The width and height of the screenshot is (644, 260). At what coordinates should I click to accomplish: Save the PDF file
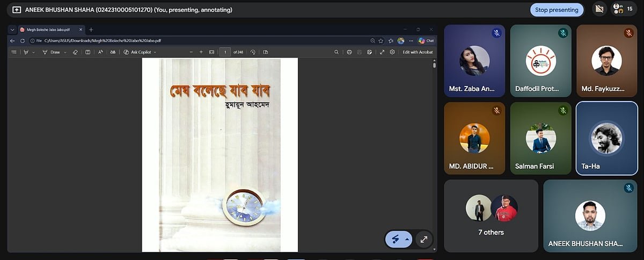click(x=359, y=52)
